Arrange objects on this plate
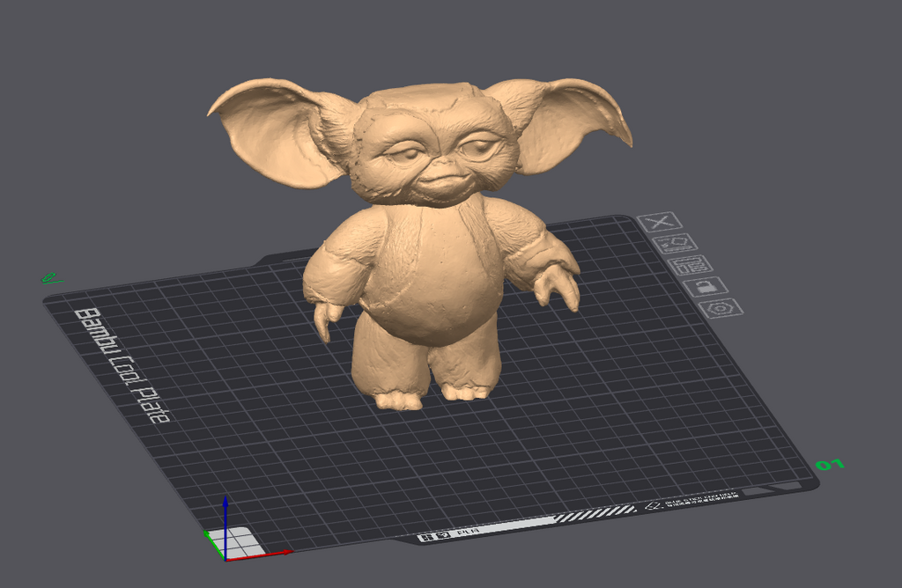 (691, 266)
